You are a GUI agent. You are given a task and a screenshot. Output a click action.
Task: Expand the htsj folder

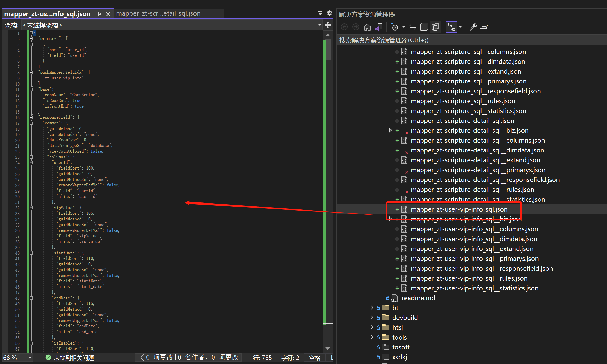click(372, 327)
